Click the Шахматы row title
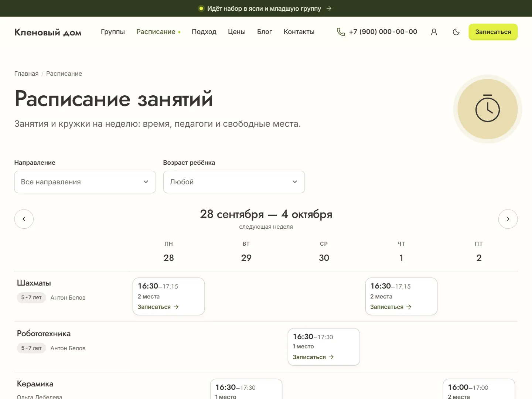532x399 pixels. (x=34, y=283)
